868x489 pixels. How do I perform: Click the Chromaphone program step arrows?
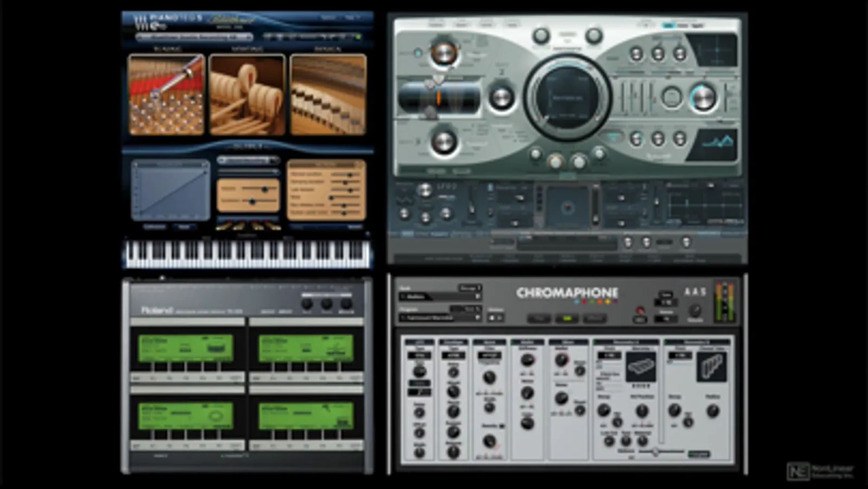tap(496, 318)
